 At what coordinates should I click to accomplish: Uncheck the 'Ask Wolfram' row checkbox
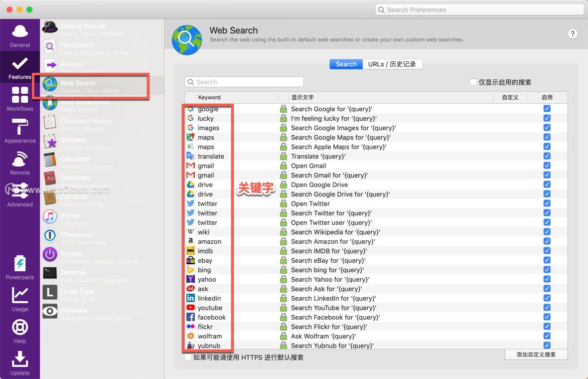pos(547,336)
